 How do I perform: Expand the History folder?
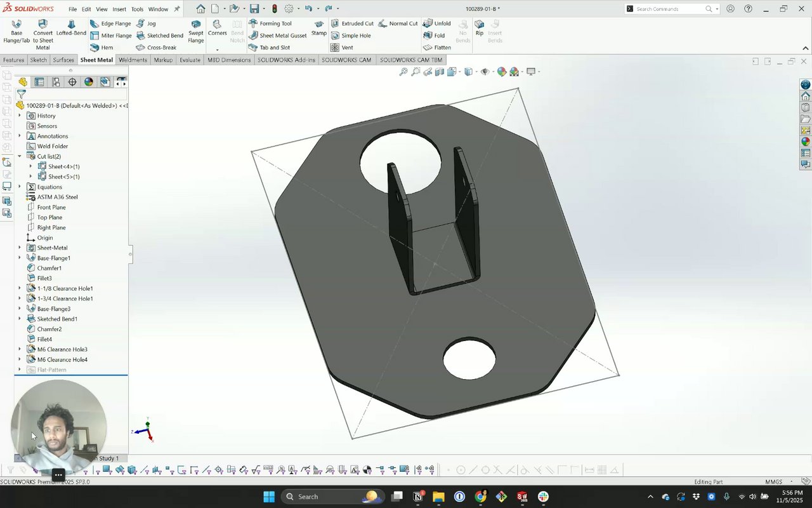coord(20,116)
